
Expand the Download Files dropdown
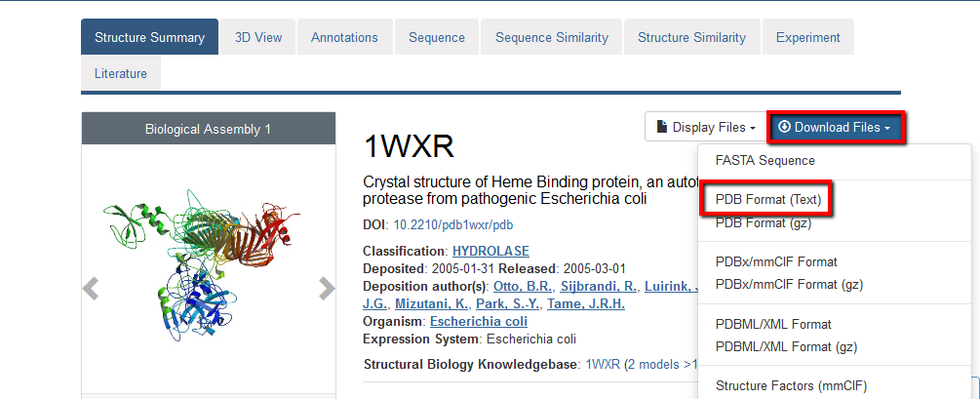pyautogui.click(x=837, y=127)
